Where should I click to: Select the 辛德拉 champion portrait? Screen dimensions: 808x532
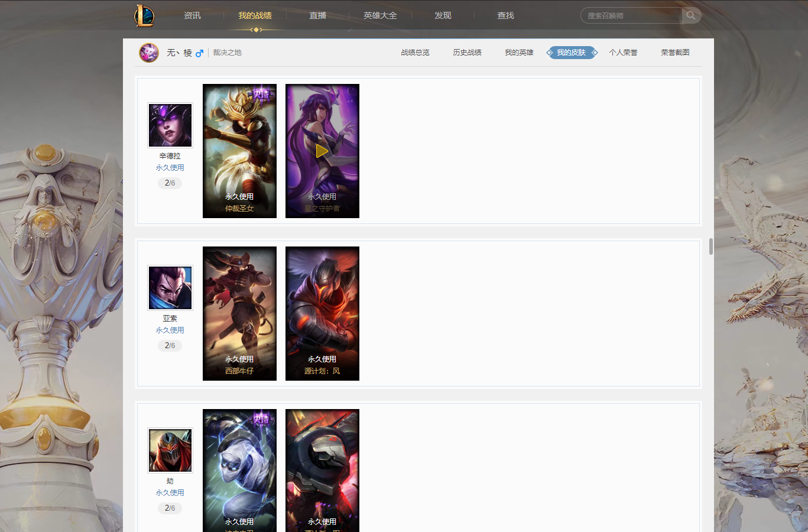click(170, 125)
